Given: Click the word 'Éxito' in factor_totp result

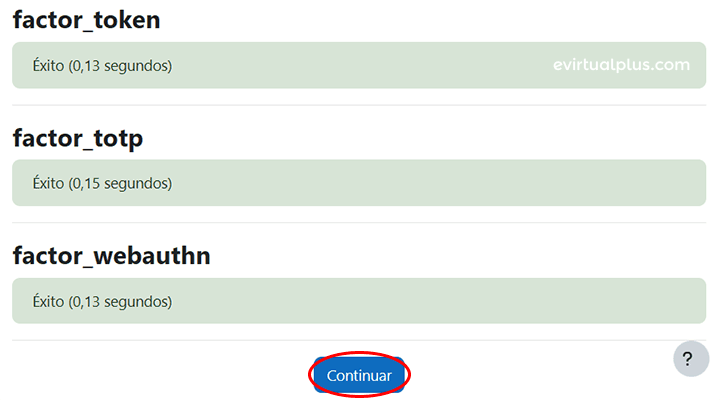Looking at the screenshot, I should (x=48, y=184).
